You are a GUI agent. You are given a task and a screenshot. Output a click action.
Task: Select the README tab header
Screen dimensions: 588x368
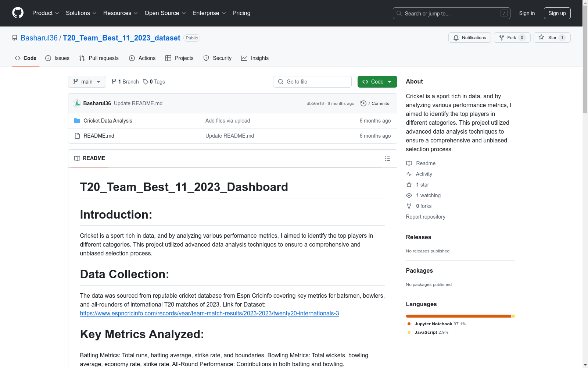[x=90, y=158]
